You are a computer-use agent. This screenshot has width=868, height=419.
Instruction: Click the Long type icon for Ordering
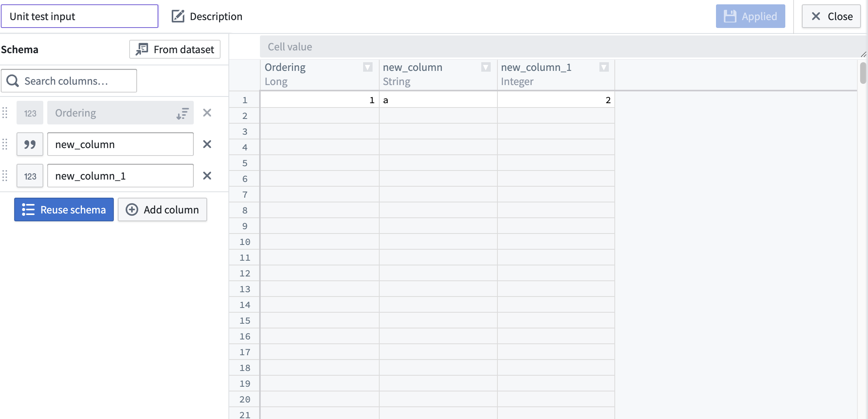click(x=30, y=113)
